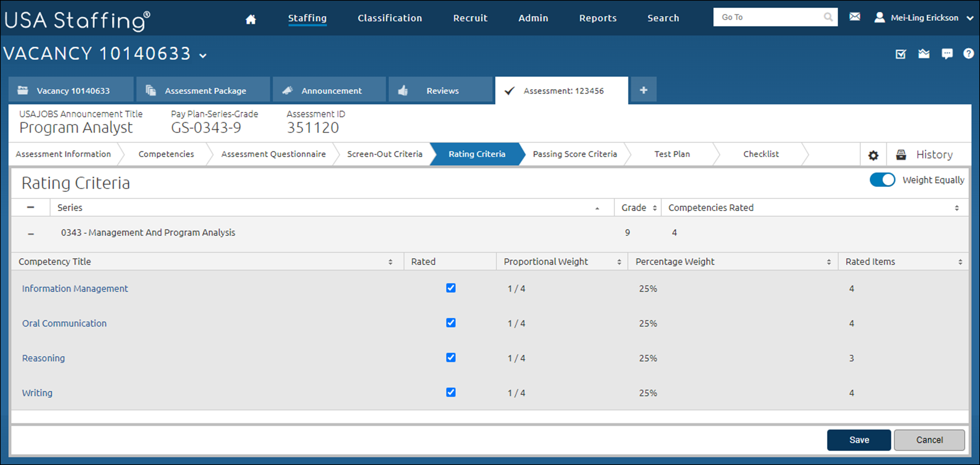Click the History printer icon
980x465 pixels.
click(901, 154)
